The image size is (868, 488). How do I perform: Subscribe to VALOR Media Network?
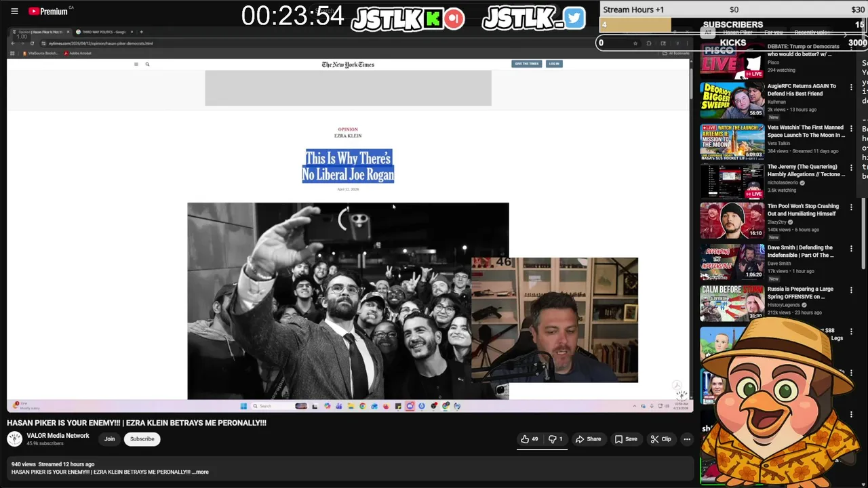coord(142,439)
